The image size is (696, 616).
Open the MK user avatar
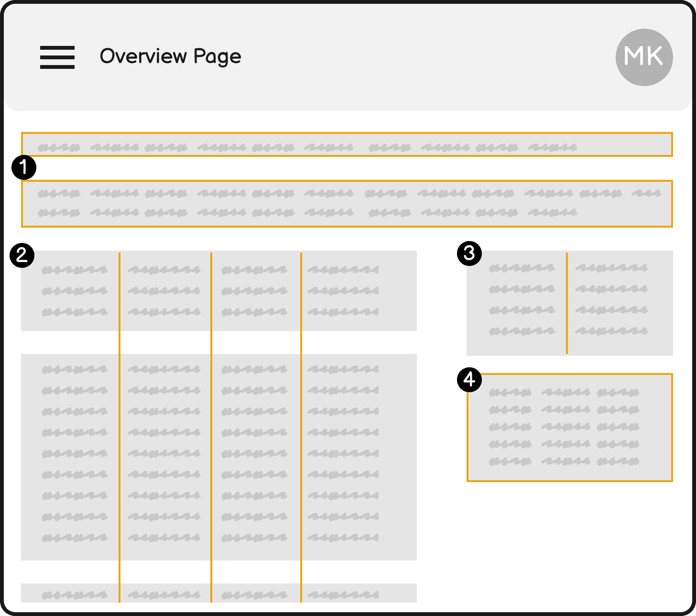644,57
